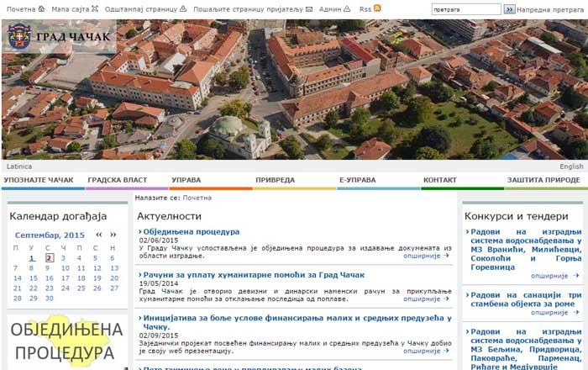This screenshot has width=588, height=370.
Task: Open the УПОЗНАЈТЕ ЧАЧАК menu
Action: click(x=39, y=180)
